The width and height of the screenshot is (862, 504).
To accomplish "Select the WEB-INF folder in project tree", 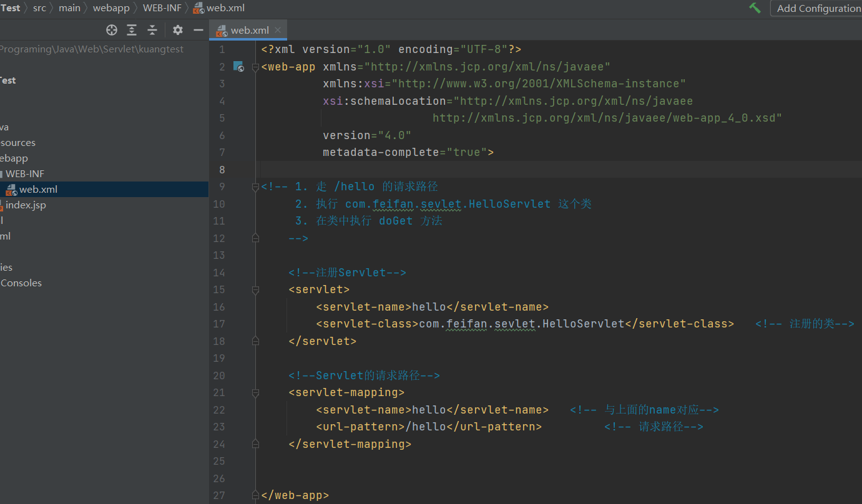I will pos(25,174).
